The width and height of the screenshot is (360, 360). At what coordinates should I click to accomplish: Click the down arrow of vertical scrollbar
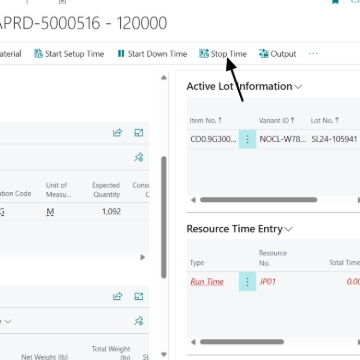tap(164, 354)
